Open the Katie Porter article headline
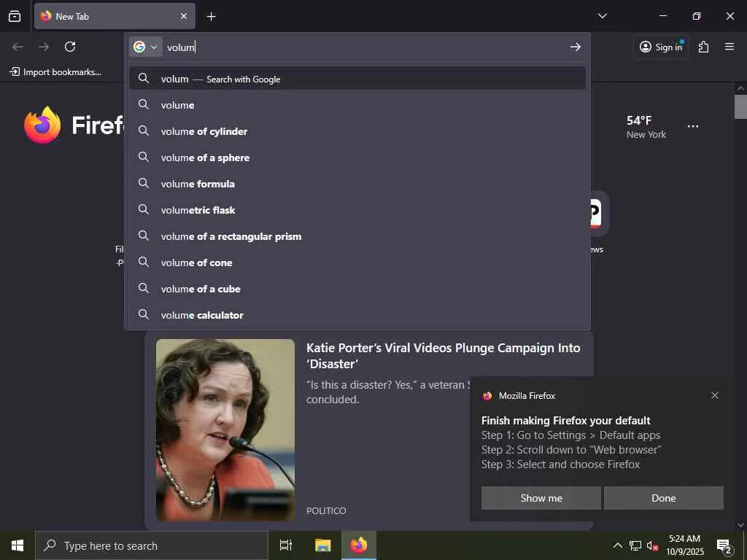This screenshot has height=560, width=747. point(443,356)
